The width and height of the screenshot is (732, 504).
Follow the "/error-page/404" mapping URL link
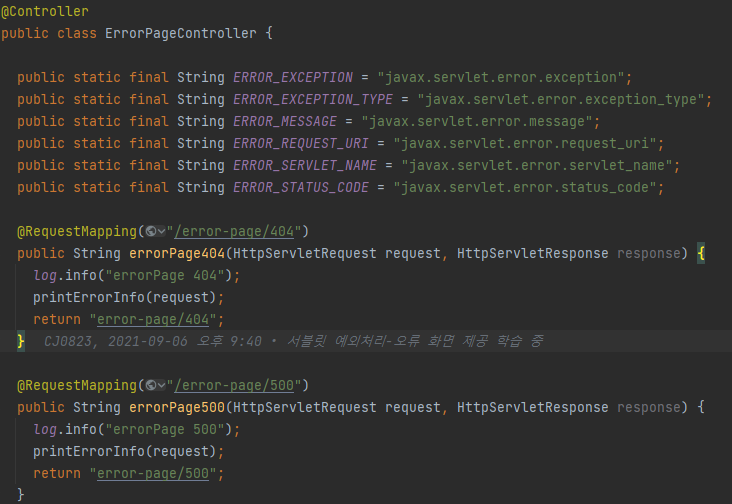pos(234,231)
